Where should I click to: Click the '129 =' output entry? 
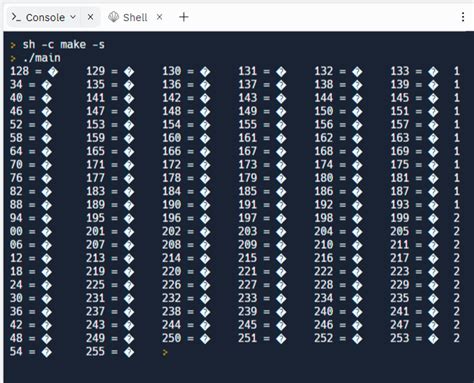tap(110, 71)
